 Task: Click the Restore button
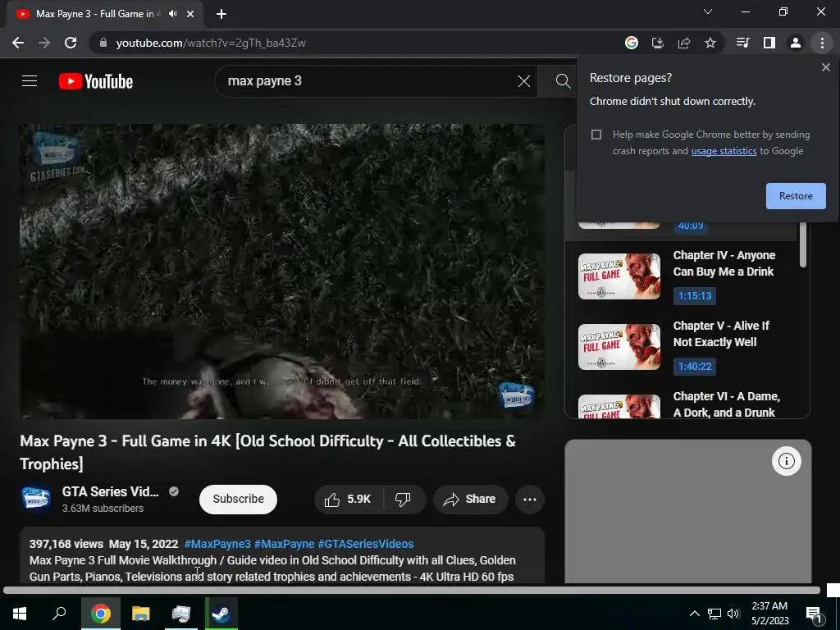[x=796, y=196]
